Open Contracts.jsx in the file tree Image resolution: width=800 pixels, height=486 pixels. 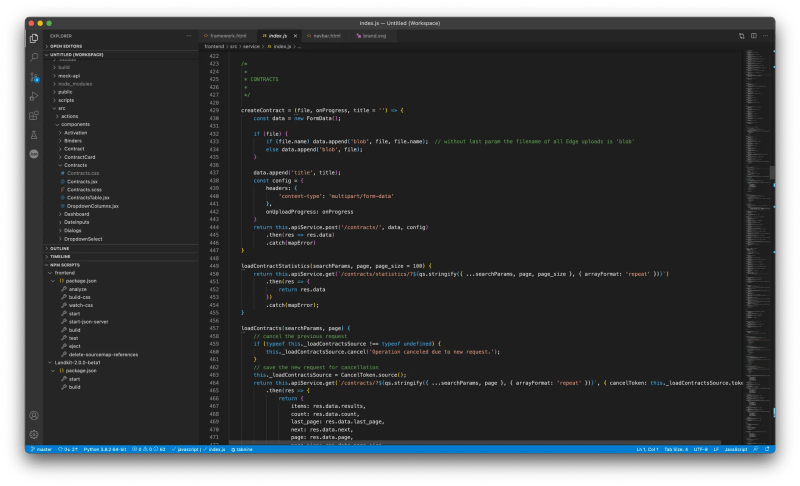pyautogui.click(x=82, y=182)
